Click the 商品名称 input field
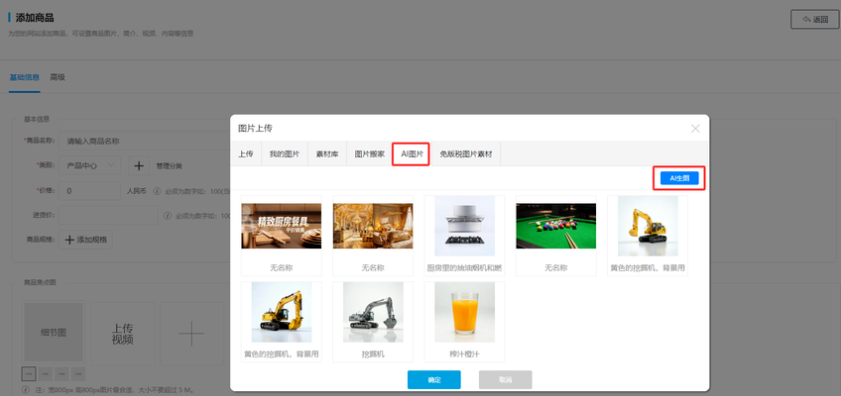The height and width of the screenshot is (396, 841). pyautogui.click(x=145, y=142)
